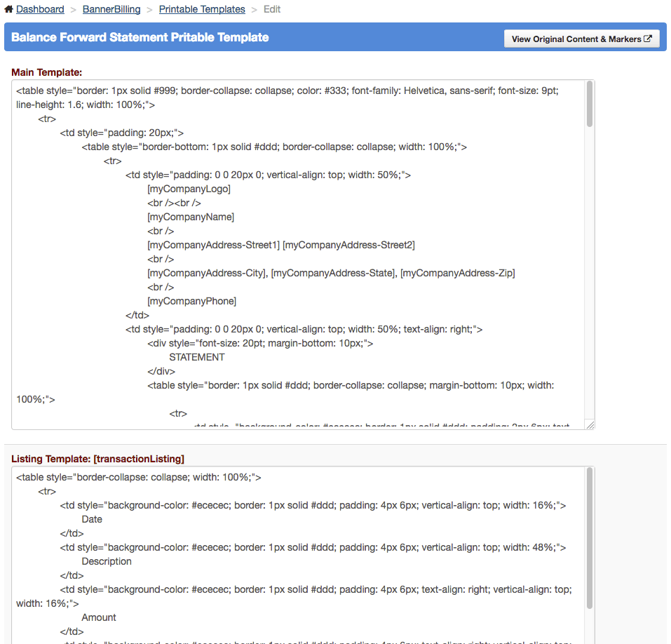Click the Description text in Listing Template
Viewport: 671px width, 644px height.
point(107,561)
